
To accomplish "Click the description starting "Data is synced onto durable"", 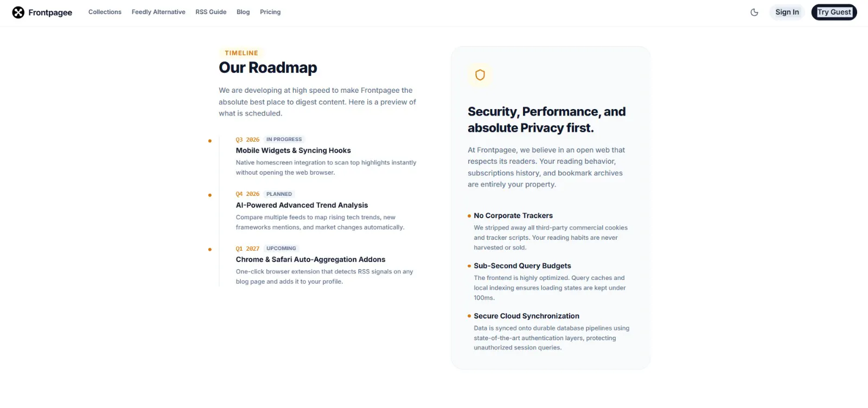I will [x=552, y=337].
